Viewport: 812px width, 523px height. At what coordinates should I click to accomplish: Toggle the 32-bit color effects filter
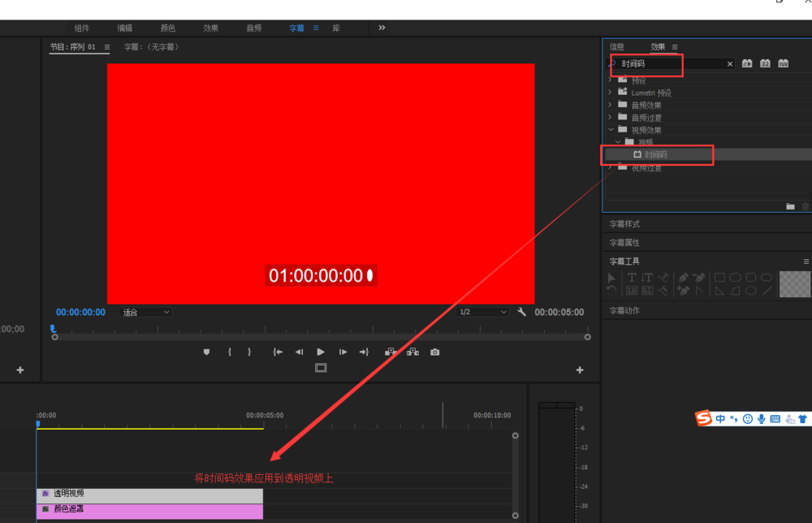(765, 63)
